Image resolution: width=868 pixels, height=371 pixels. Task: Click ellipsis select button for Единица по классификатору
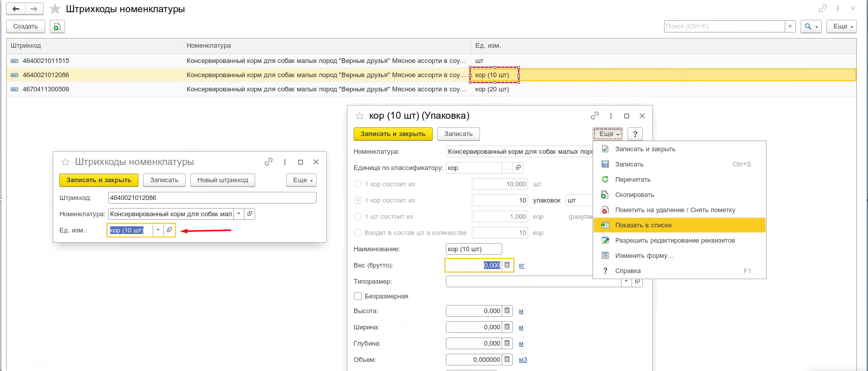click(x=507, y=167)
